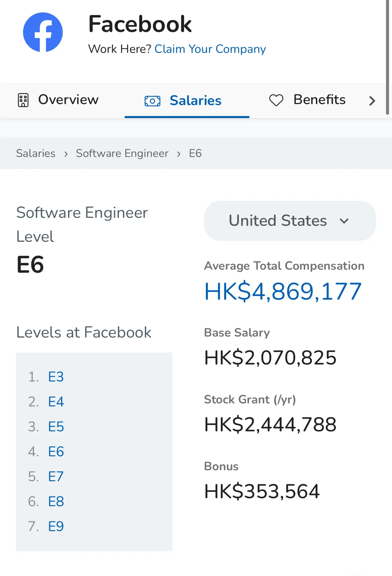Viewport: 392px width, 576px height.
Task: Open the Overview building icon
Action: click(23, 100)
